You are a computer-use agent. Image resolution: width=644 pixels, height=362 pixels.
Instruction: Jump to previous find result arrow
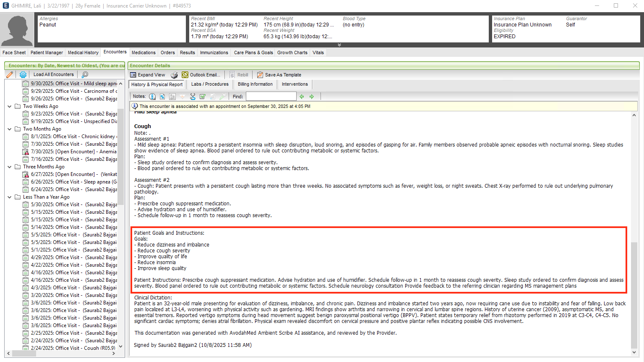[302, 97]
